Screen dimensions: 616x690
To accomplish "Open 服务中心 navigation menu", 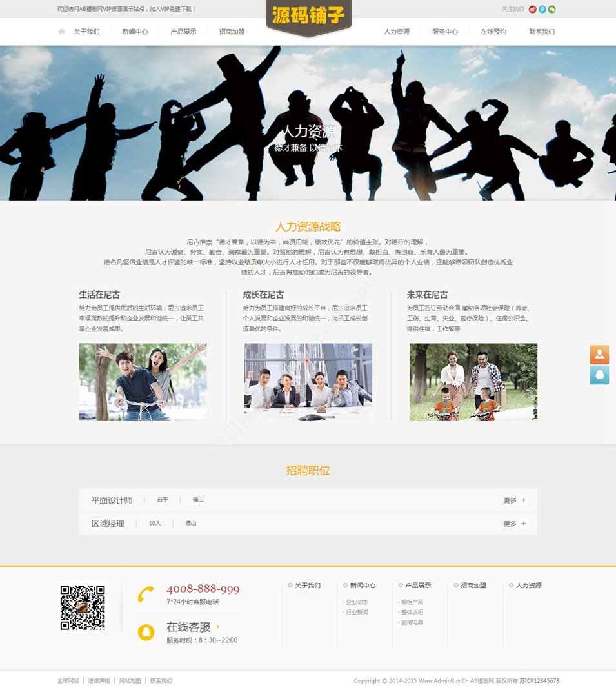I will (445, 32).
